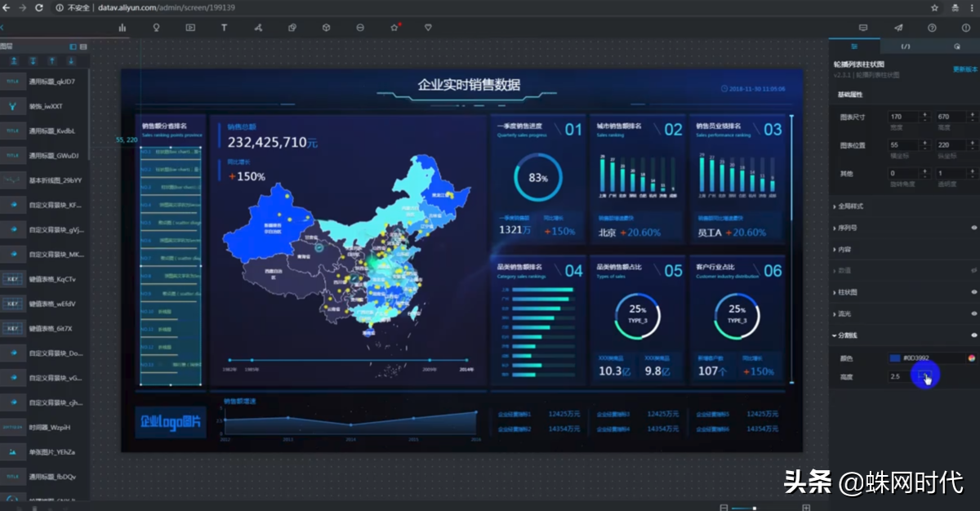Toggle visibility eye for 流光 section

(973, 313)
